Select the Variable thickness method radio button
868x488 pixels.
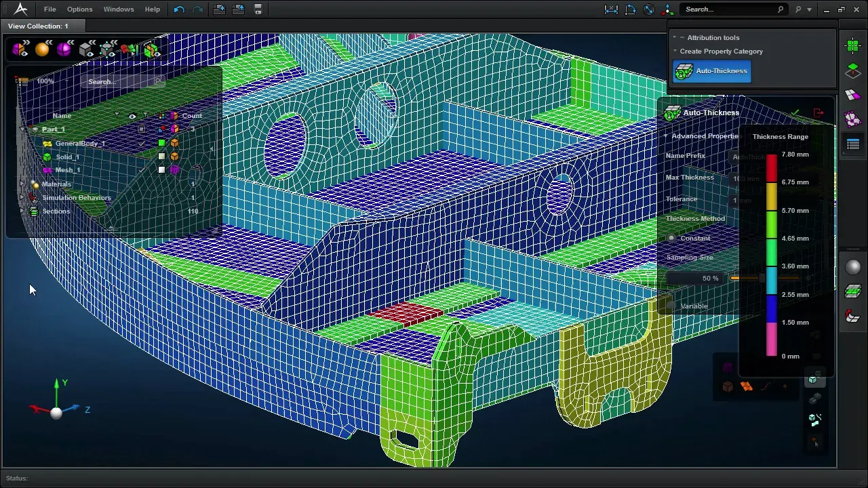[671, 306]
